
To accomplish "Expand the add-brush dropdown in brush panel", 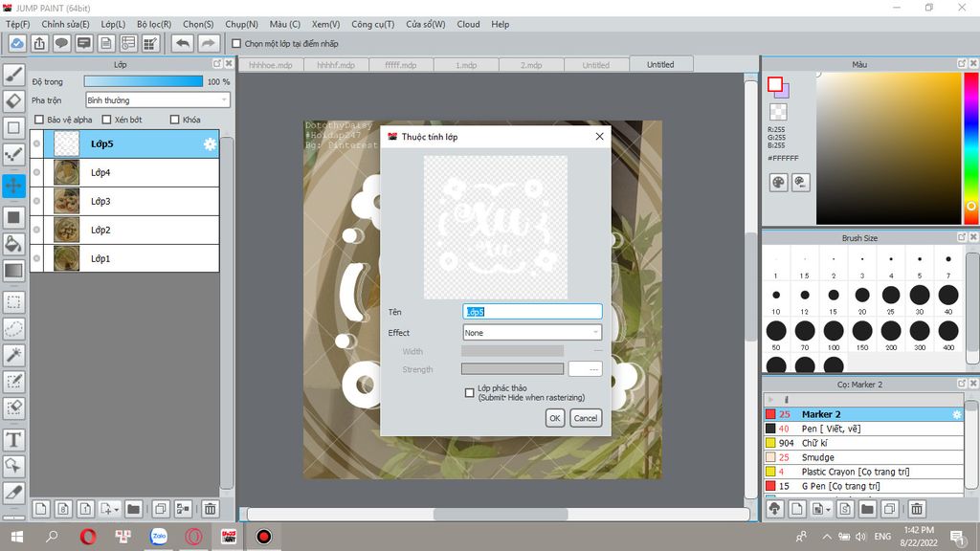I will pyautogui.click(x=828, y=510).
